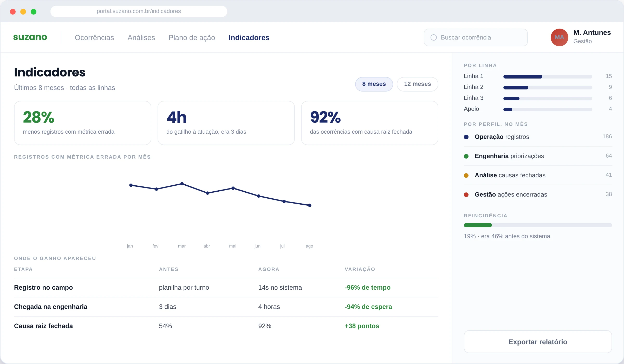624x364 pixels.
Task: Click the Causa raiz fechada row label
Action: click(43, 326)
